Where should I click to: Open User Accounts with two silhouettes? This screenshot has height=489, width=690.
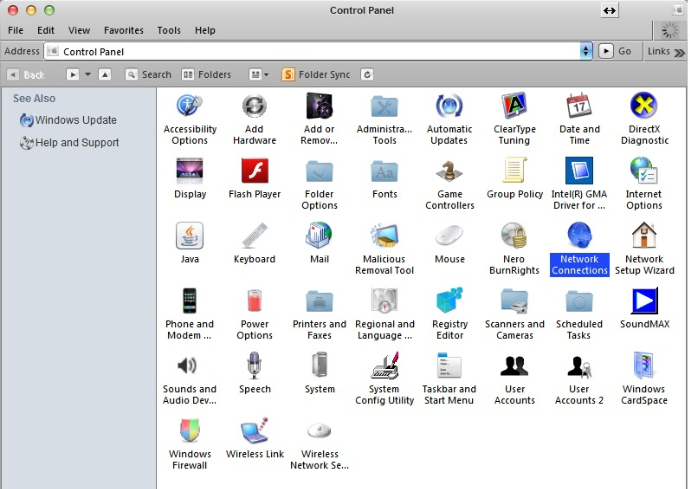click(x=514, y=379)
